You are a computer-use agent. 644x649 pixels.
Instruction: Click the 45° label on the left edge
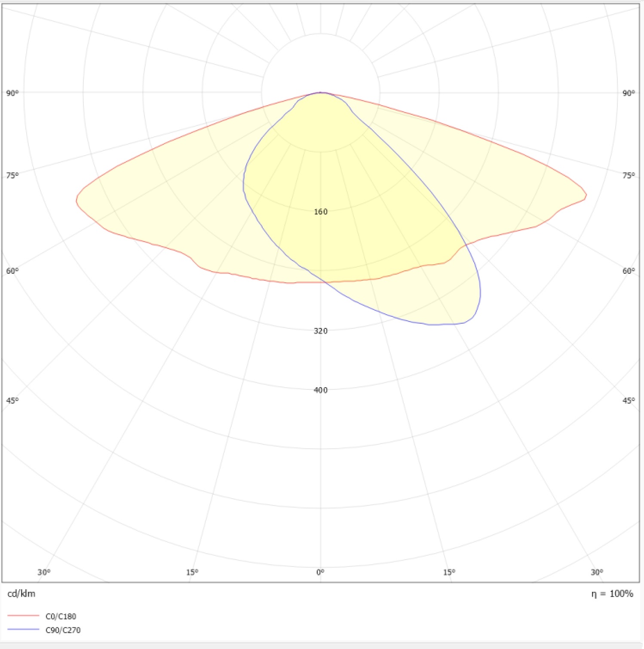[12, 400]
